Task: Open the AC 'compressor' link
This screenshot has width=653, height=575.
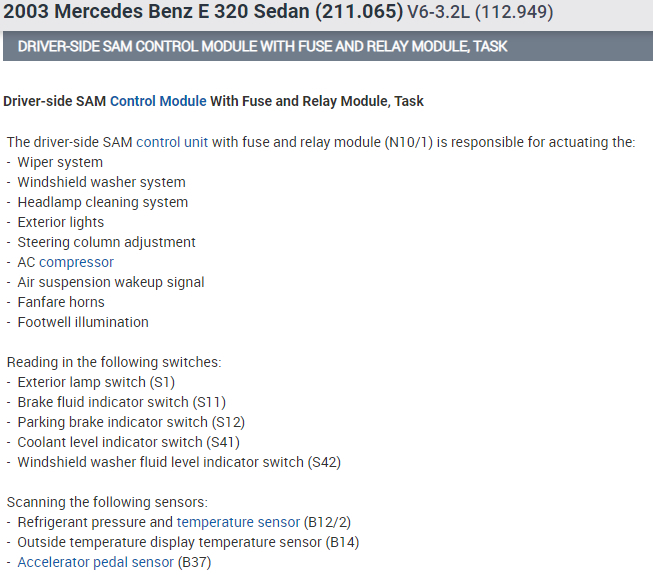Action: (76, 262)
